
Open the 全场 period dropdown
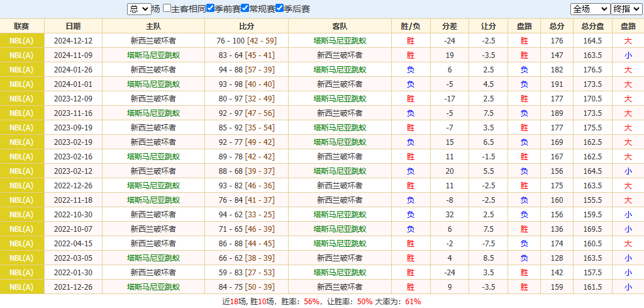coord(591,9)
